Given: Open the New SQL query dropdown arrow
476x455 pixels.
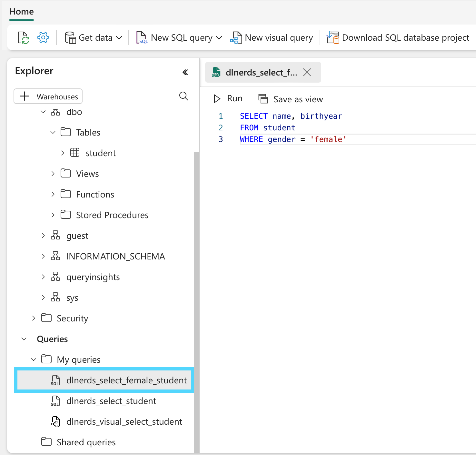Looking at the screenshot, I should pos(219,38).
